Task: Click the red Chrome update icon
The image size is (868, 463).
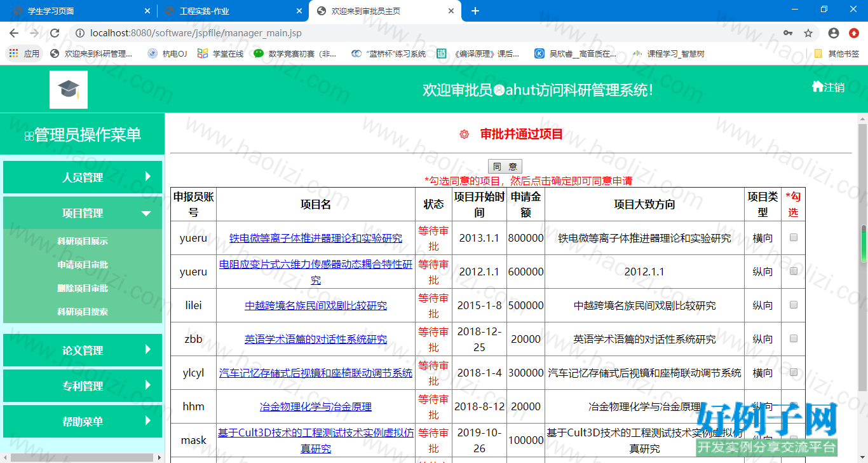Action: [x=854, y=33]
